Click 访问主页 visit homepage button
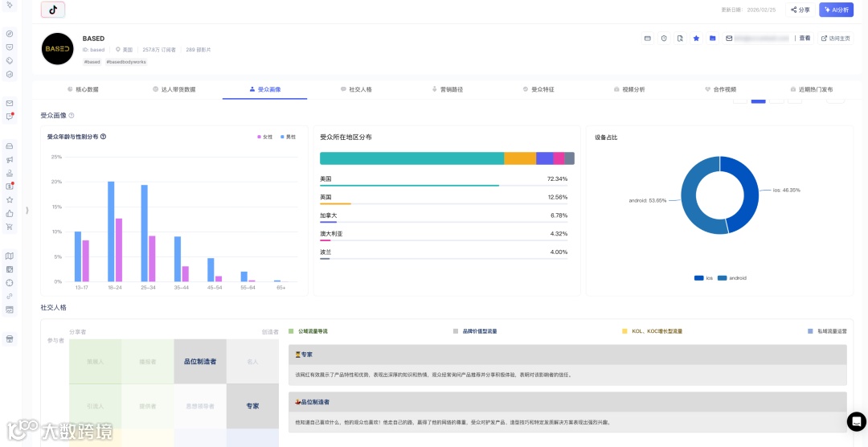Screen dimensions: 868x447 coord(835,39)
